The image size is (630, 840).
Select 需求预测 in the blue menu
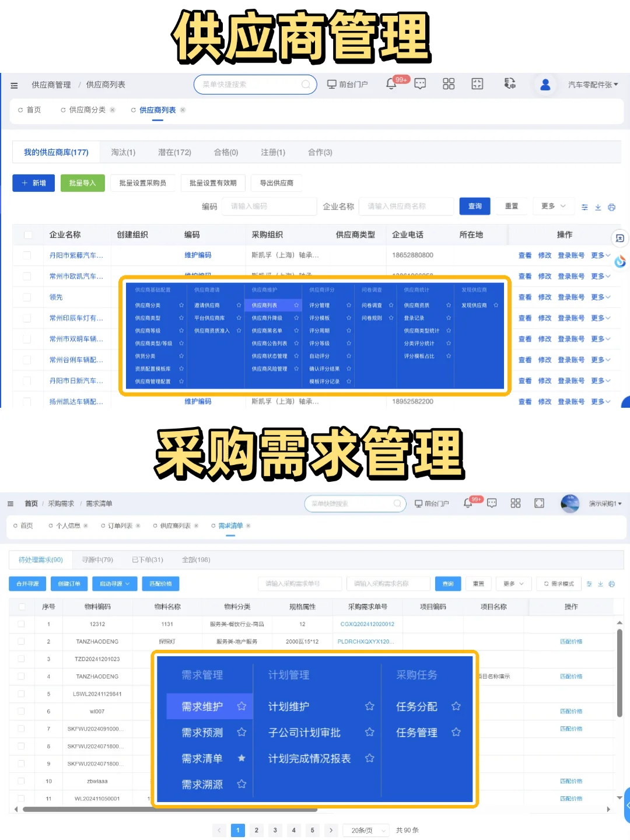coord(202,732)
